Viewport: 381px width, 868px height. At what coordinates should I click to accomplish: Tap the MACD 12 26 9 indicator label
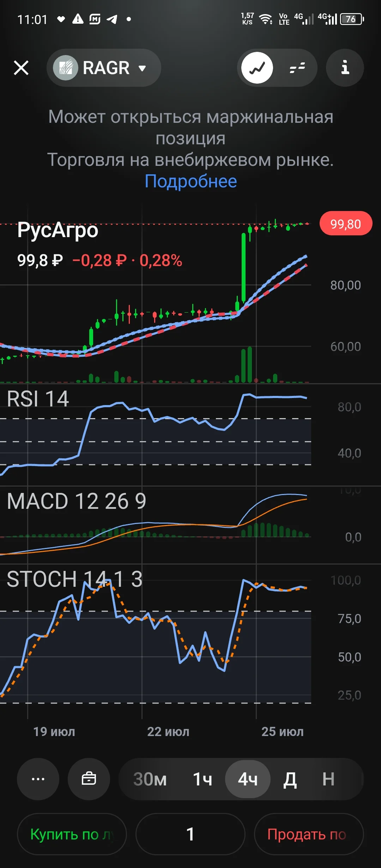[x=77, y=501]
